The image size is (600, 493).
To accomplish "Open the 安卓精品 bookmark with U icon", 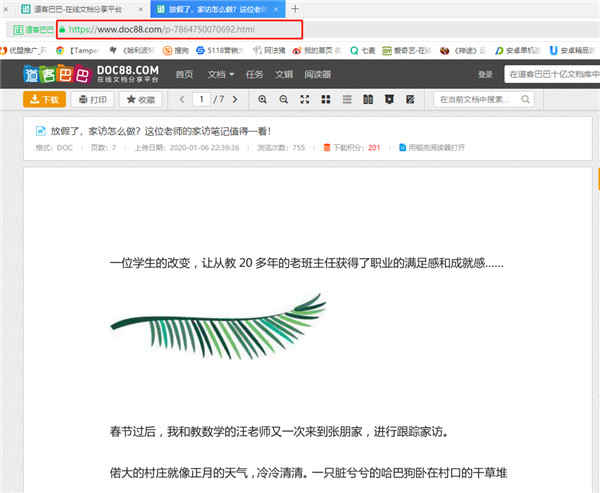I will 572,51.
